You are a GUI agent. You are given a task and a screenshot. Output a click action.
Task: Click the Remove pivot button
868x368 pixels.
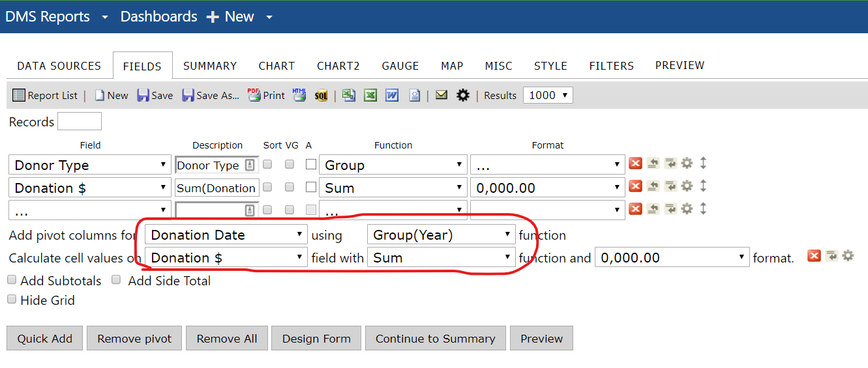click(x=134, y=339)
